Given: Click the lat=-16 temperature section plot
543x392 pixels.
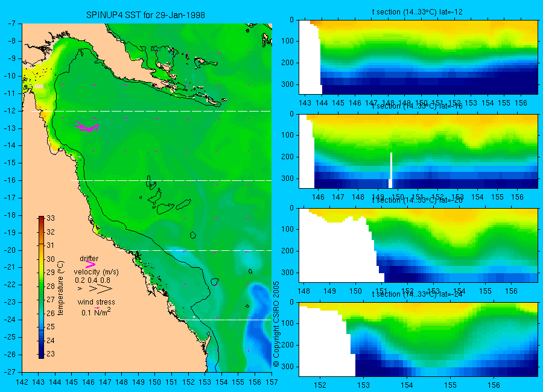Looking at the screenshot, I should (418, 151).
